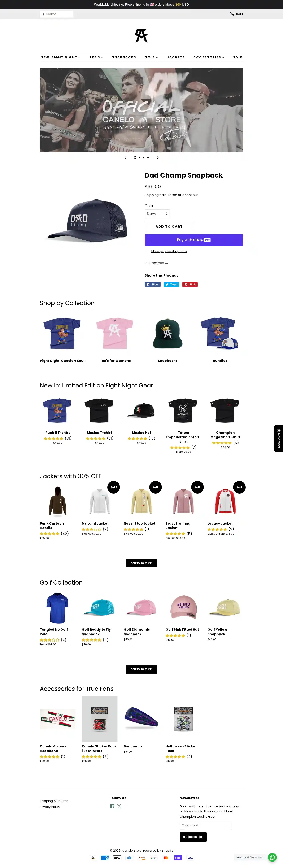Image resolution: width=283 pixels, height=868 pixels.
Task: Click the Add to Cart button
Action: point(169,226)
